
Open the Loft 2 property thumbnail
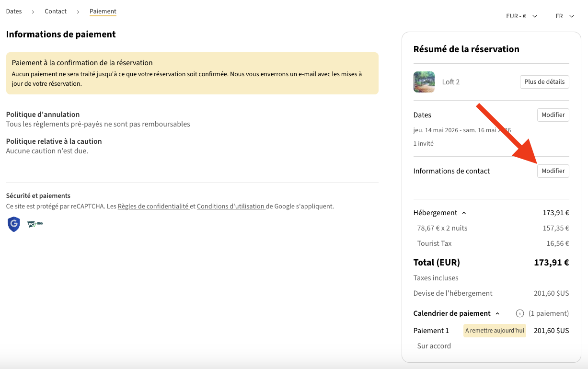pyautogui.click(x=424, y=82)
